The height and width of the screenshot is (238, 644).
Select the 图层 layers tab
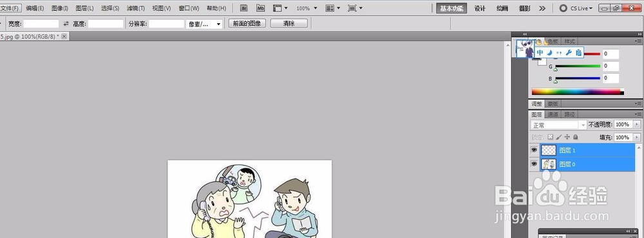[537, 114]
